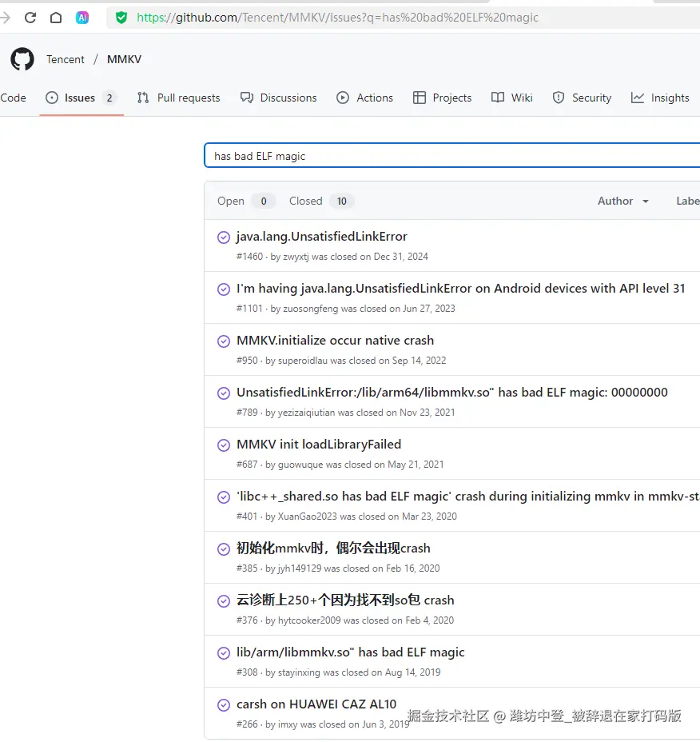Show Closed issues filter

point(321,201)
